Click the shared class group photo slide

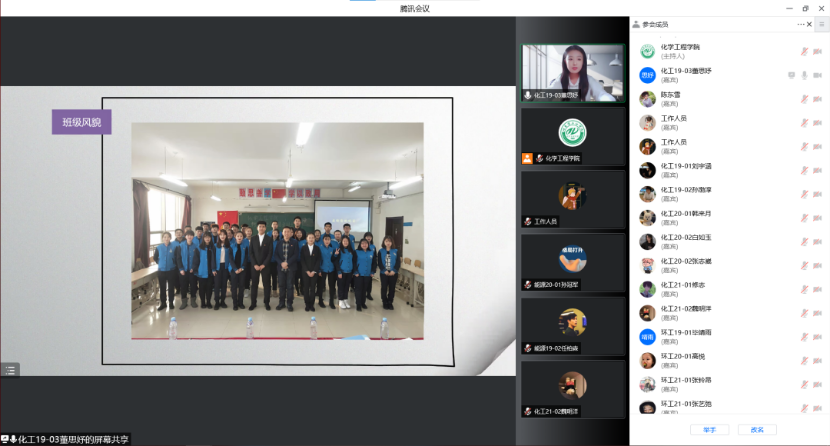pos(277,231)
